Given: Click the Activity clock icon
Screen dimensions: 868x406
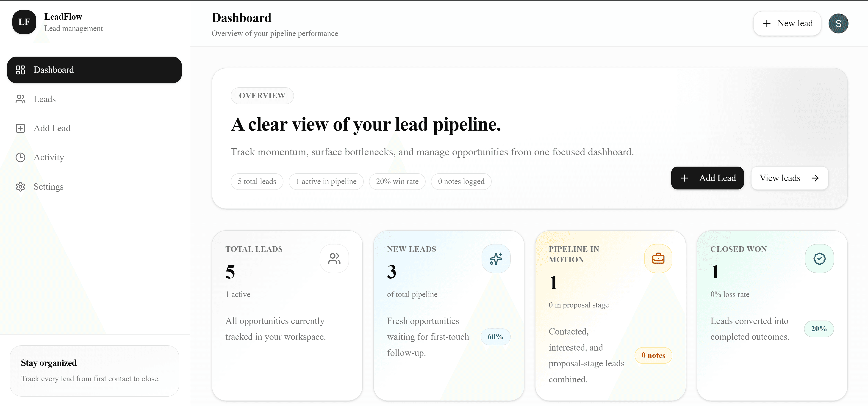Looking at the screenshot, I should pos(21,158).
